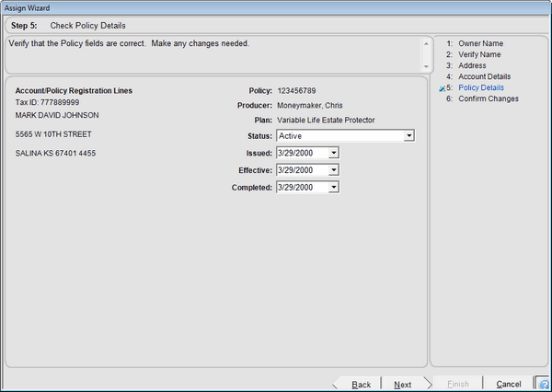Open step 4 Account Details
552x392 pixels.
(x=485, y=76)
